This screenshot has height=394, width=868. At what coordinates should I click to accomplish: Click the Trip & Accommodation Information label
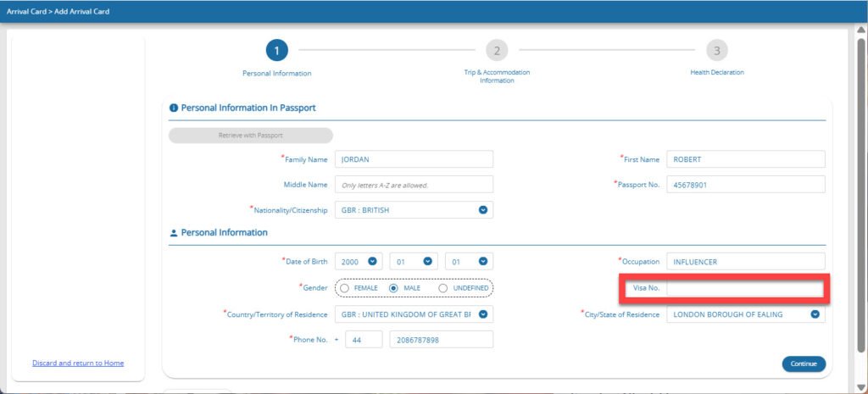(497, 76)
